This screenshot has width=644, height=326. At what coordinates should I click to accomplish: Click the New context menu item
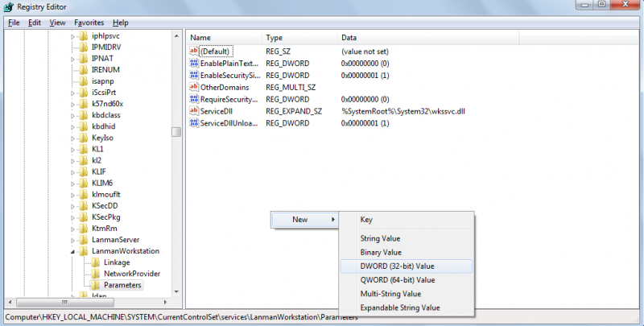pos(305,220)
